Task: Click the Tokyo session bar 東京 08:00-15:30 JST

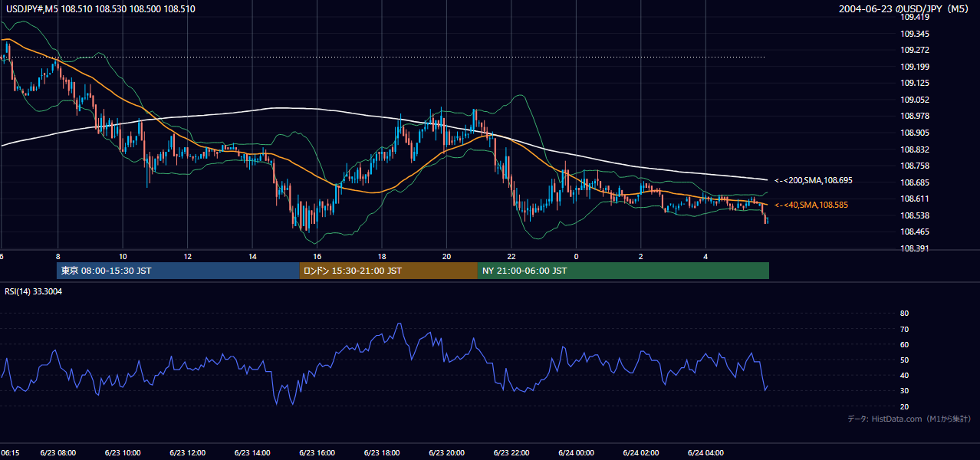Action: (x=178, y=271)
